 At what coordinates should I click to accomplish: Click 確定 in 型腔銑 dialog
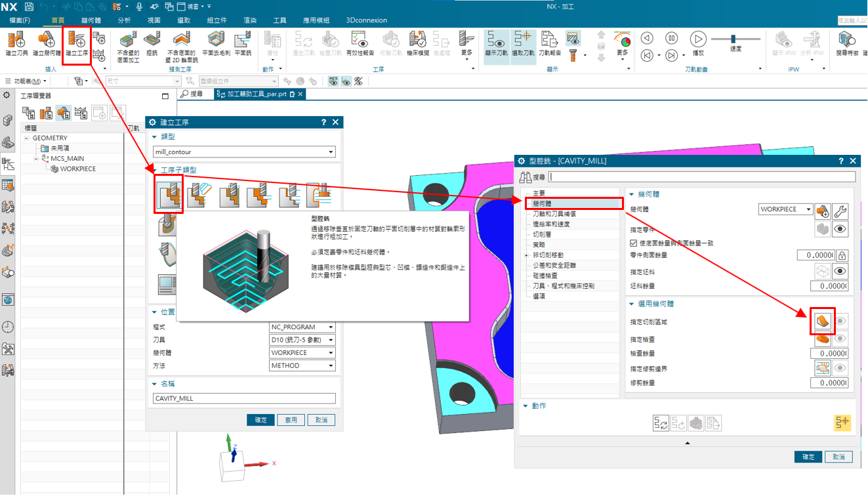point(808,457)
